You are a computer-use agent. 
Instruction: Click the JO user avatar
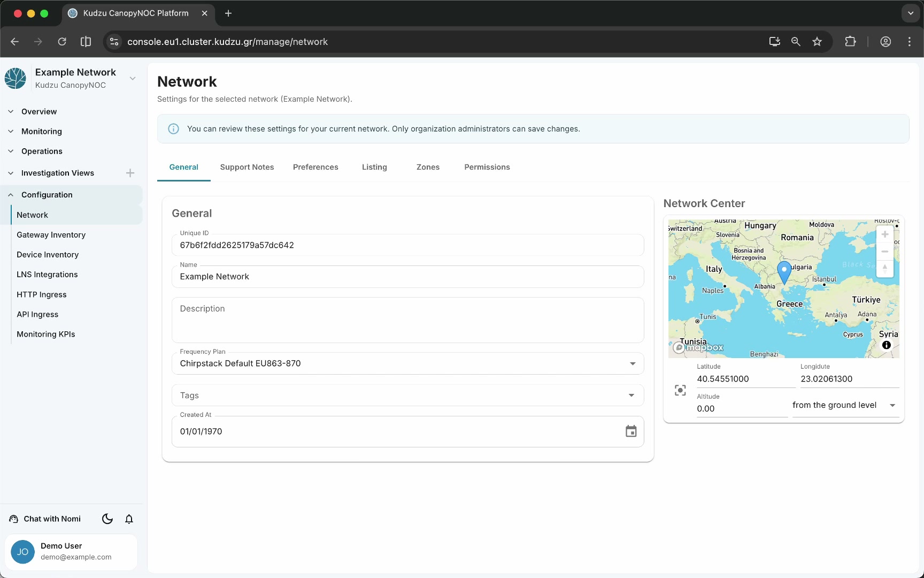22,552
